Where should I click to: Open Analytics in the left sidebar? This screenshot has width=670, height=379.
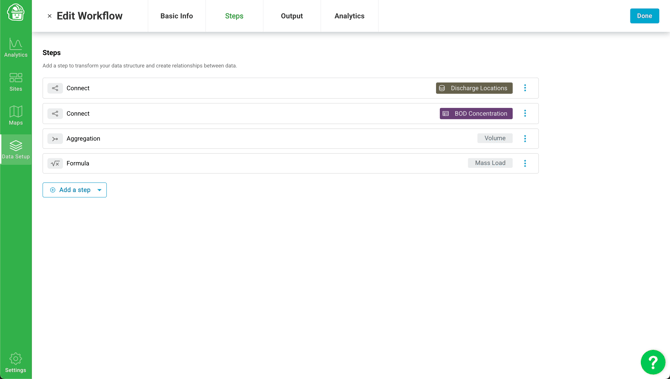16,48
